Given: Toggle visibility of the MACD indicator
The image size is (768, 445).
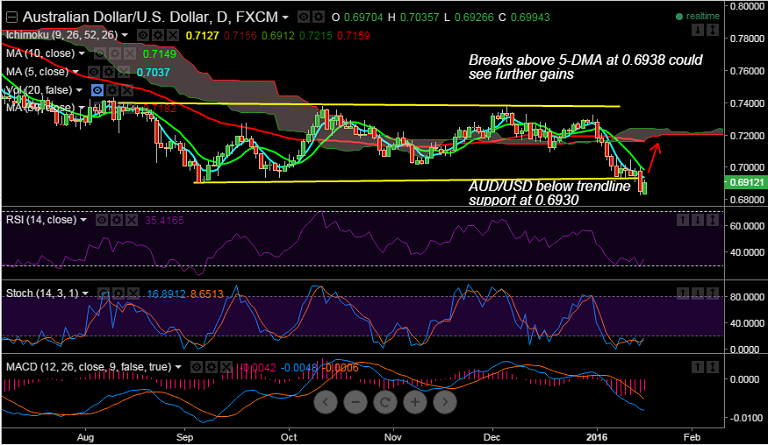Looking at the screenshot, I should tap(196, 367).
